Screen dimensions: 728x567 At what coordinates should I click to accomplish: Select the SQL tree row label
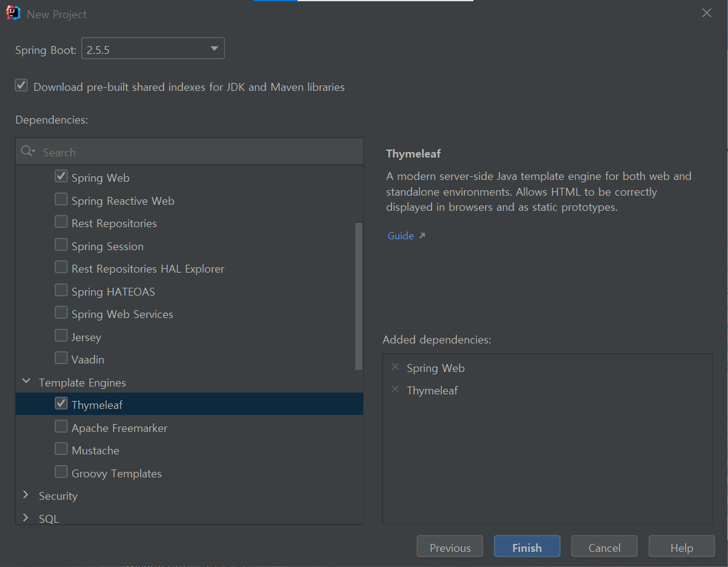(48, 519)
